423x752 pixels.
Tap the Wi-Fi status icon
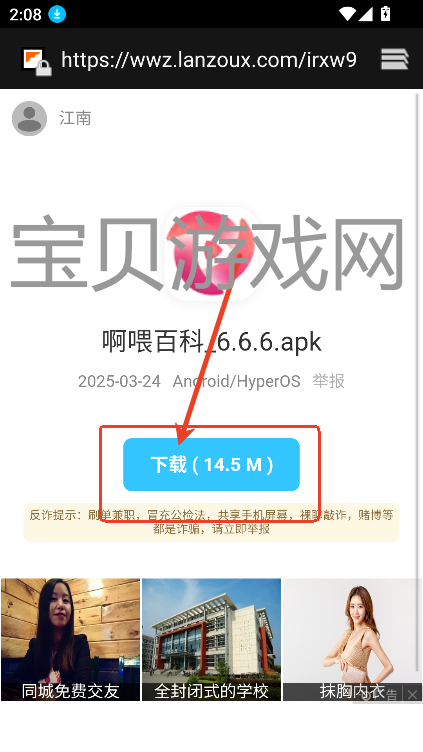[x=347, y=14]
